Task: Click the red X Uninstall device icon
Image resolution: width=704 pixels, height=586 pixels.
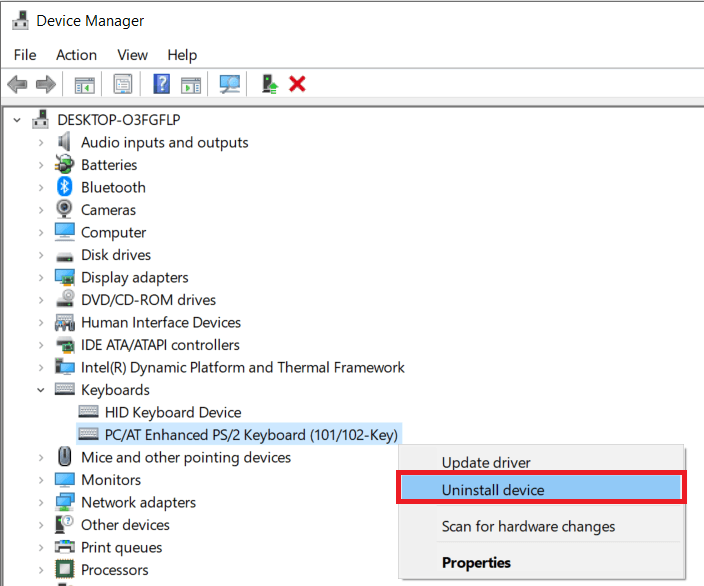Action: tap(297, 84)
